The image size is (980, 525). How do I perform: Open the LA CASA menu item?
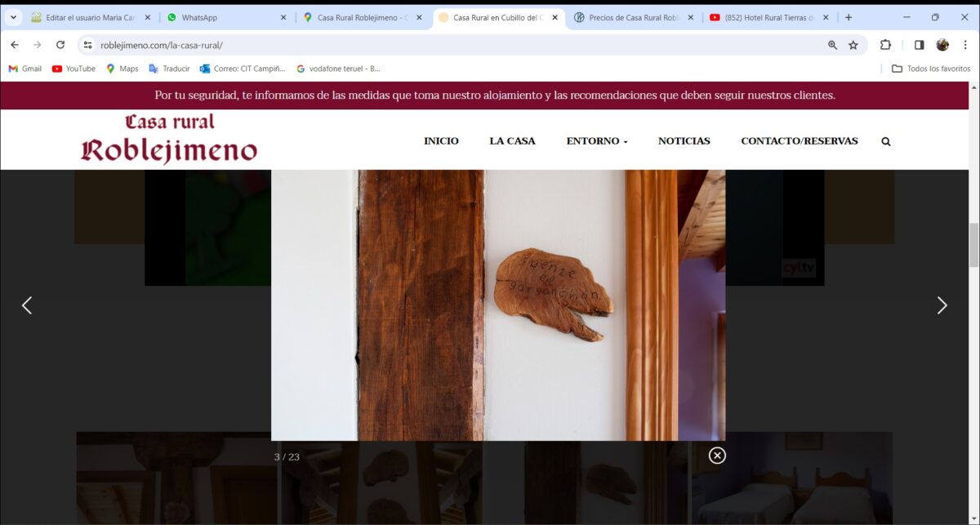[512, 141]
